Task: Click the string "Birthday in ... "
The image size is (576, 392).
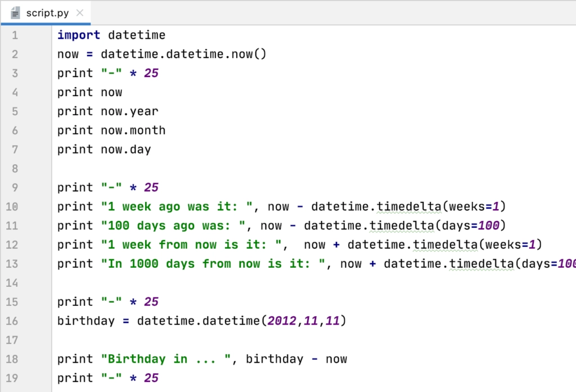Action: coord(166,359)
